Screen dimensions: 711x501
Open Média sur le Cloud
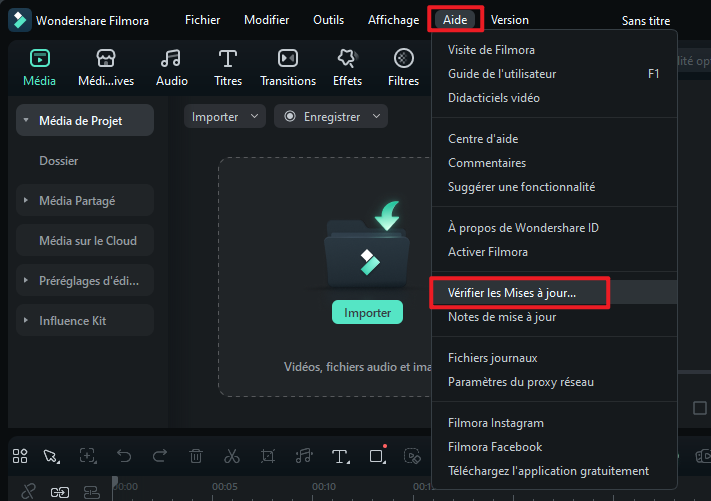point(85,240)
